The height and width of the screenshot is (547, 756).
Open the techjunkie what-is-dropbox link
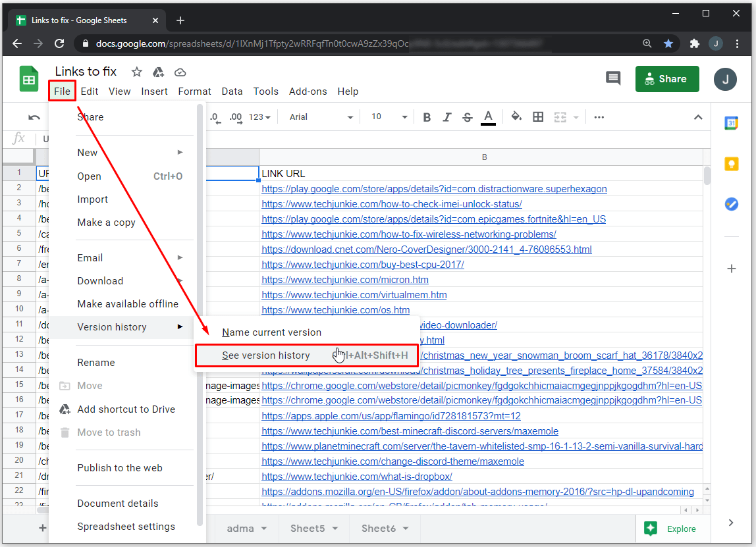click(356, 477)
